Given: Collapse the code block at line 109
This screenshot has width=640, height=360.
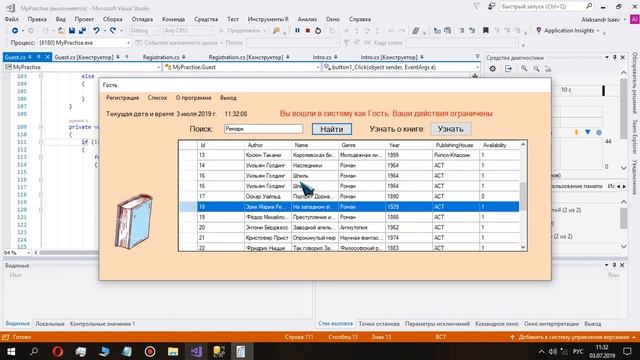Looking at the screenshot, I should 41,127.
